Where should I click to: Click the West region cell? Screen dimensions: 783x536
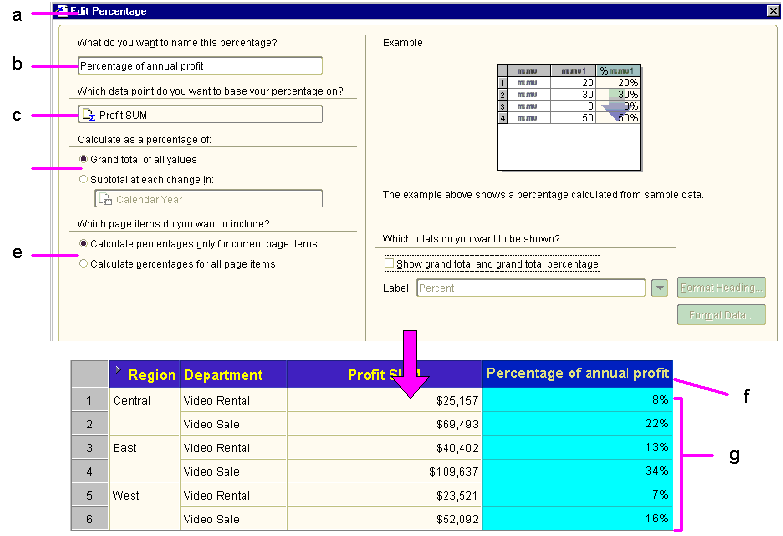(144, 507)
